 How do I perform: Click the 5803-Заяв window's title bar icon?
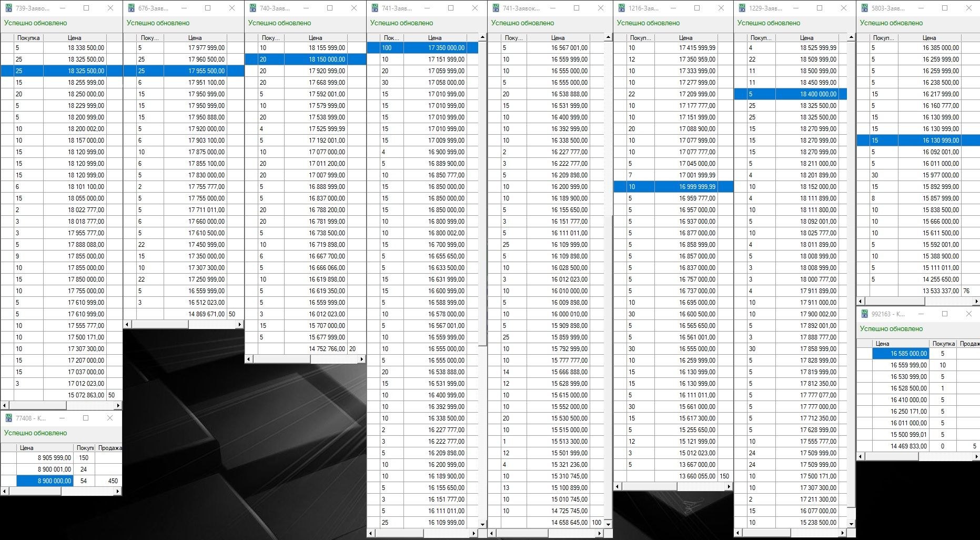(x=864, y=8)
